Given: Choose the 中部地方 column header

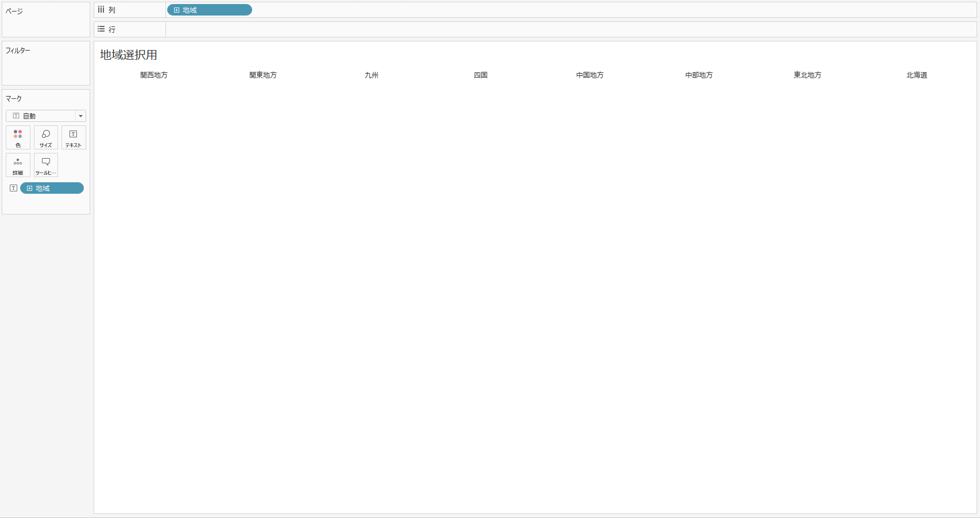Looking at the screenshot, I should [x=699, y=75].
